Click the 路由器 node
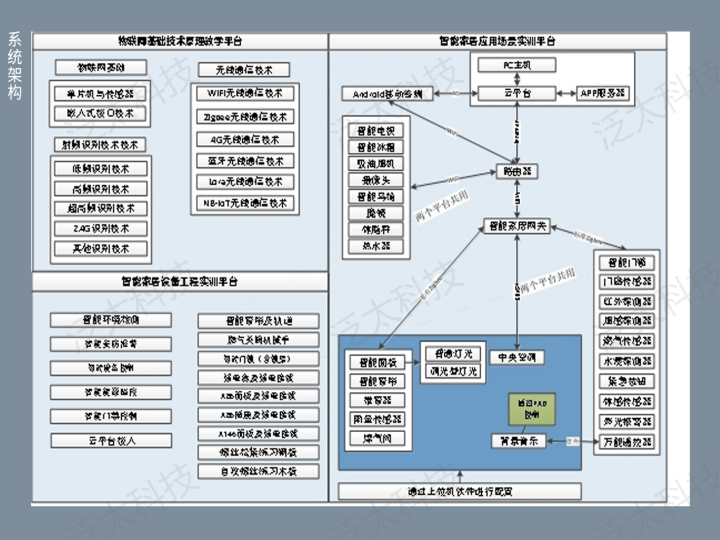This screenshot has width=720, height=540. [516, 171]
